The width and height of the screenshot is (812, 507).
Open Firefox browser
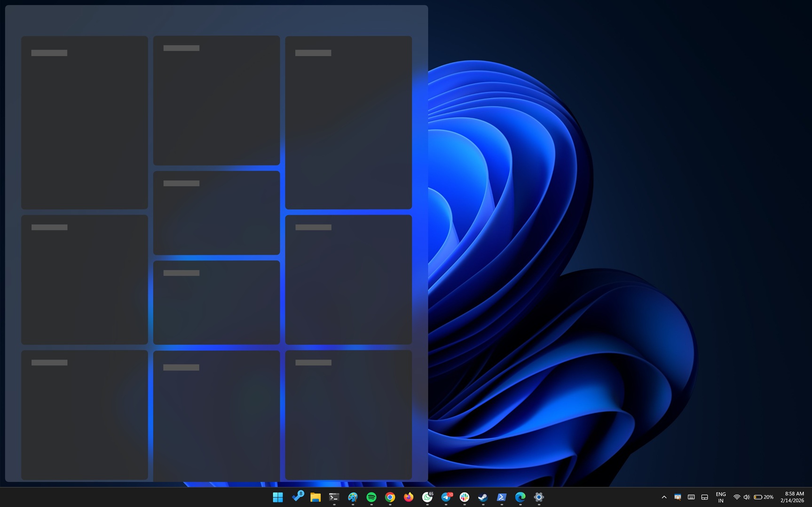point(408,497)
